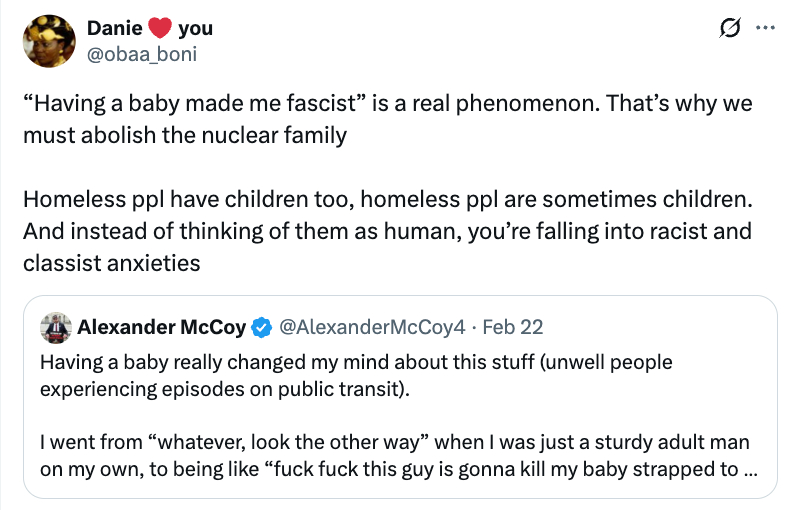796x510 pixels.
Task: Open Alexander McCoy's small avatar
Action: [x=55, y=327]
